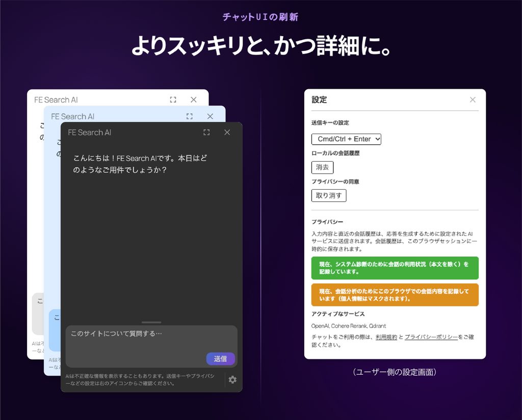522x420 pixels.
Task: Click the OpenAI, Cohere Rerank, Qdrant text
Action: pyautogui.click(x=349, y=326)
